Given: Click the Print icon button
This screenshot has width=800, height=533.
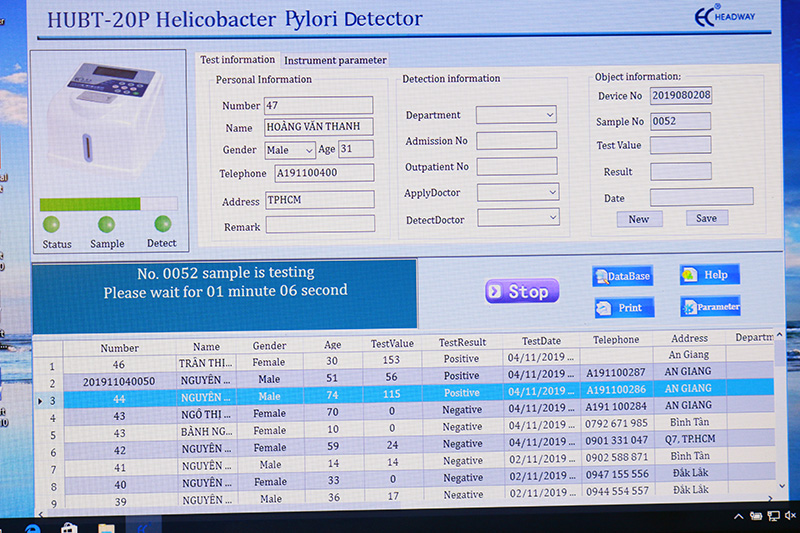Looking at the screenshot, I should (624, 308).
